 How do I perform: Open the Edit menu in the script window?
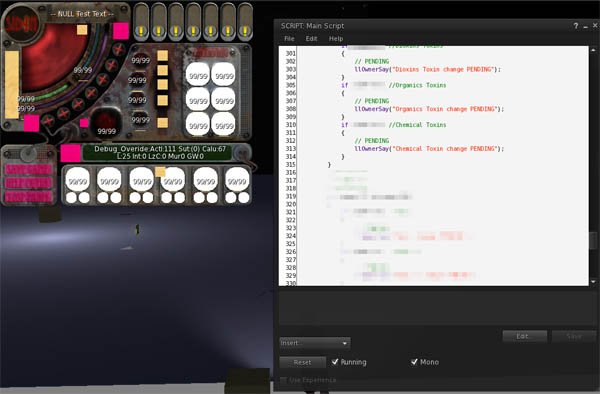click(x=311, y=39)
